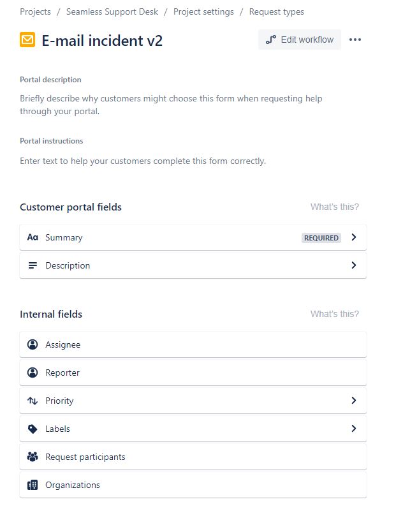Expand the Priority field settings
Viewport: 403px width, 532px height.
click(354, 400)
